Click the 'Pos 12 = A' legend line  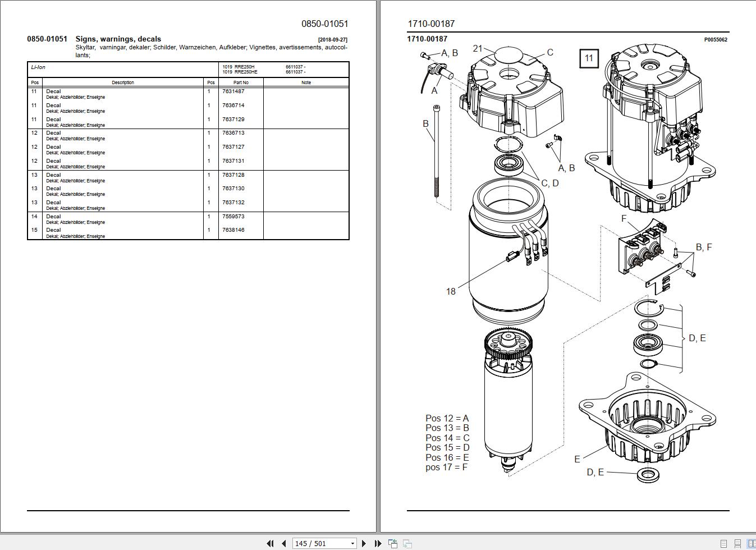(x=447, y=419)
